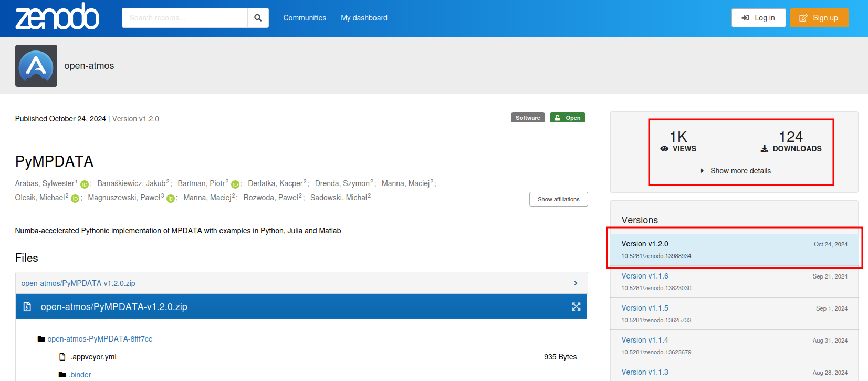Focus the Search records input field

(184, 18)
